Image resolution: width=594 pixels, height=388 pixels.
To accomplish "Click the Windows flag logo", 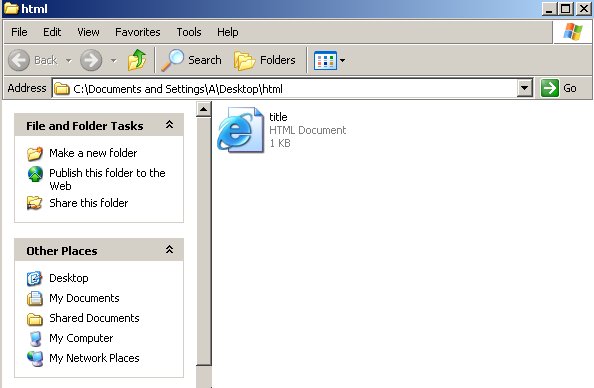I will 573,32.
